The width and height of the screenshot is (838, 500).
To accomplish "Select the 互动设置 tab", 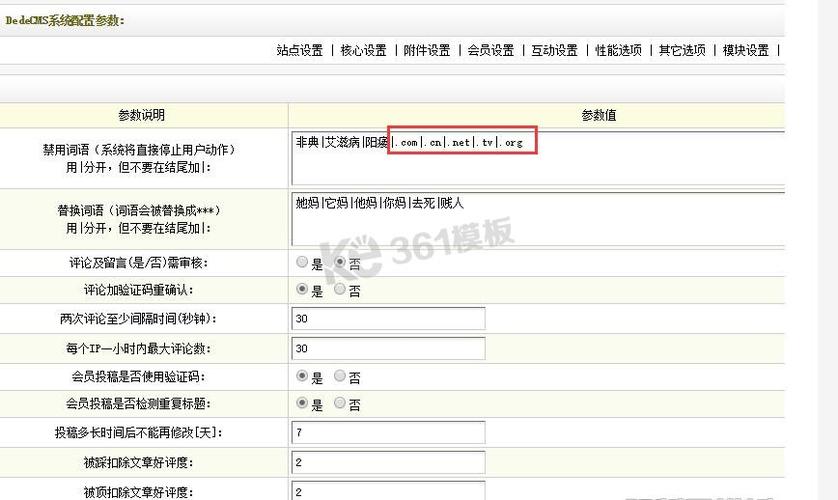I will tap(555, 51).
